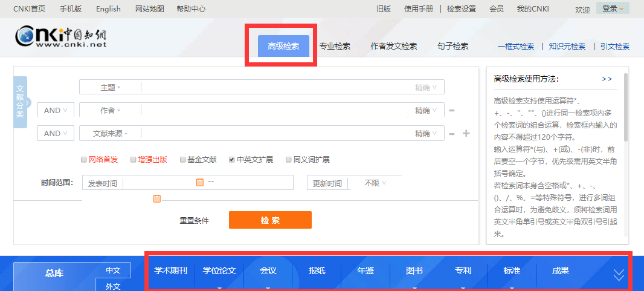The image size is (644, 291).
Task: Tick the 同义词扩展 checkbox
Action: click(288, 160)
